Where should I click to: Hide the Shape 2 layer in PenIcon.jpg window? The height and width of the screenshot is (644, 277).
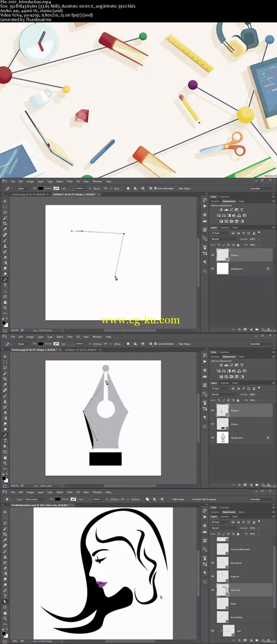point(213,410)
